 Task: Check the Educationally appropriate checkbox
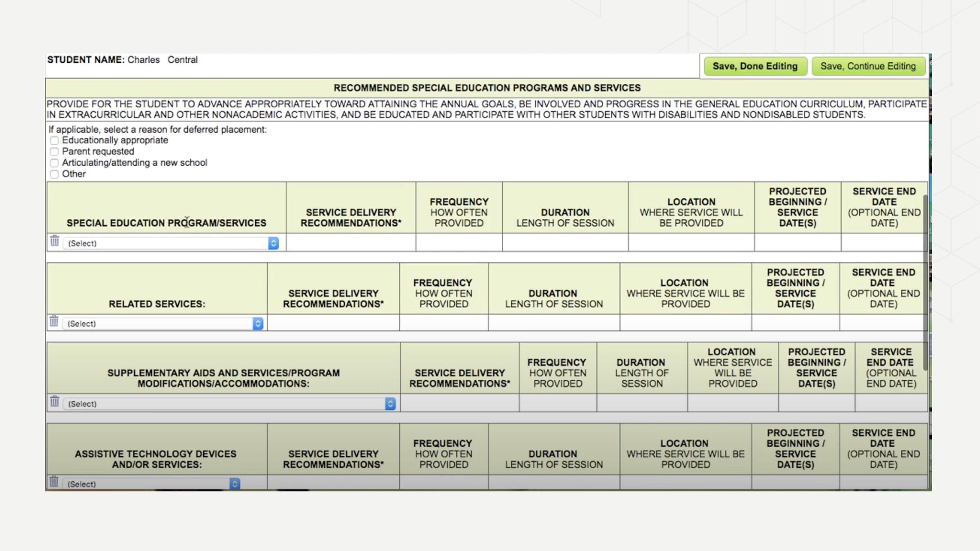point(54,140)
